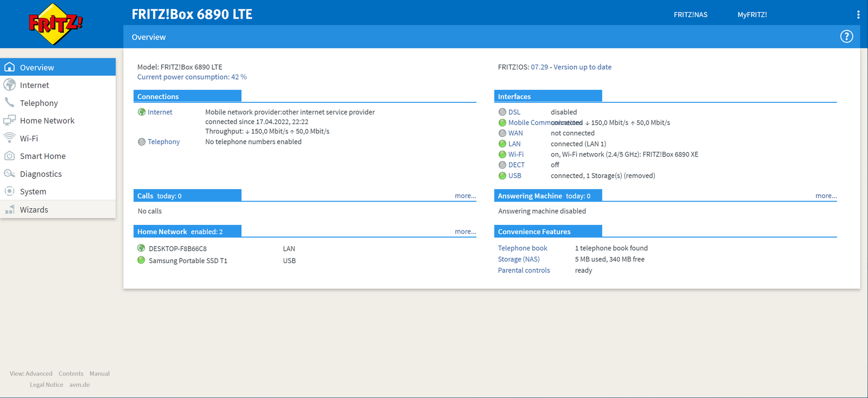This screenshot has height=398, width=868.
Task: Click the LAN interface link
Action: (x=514, y=144)
